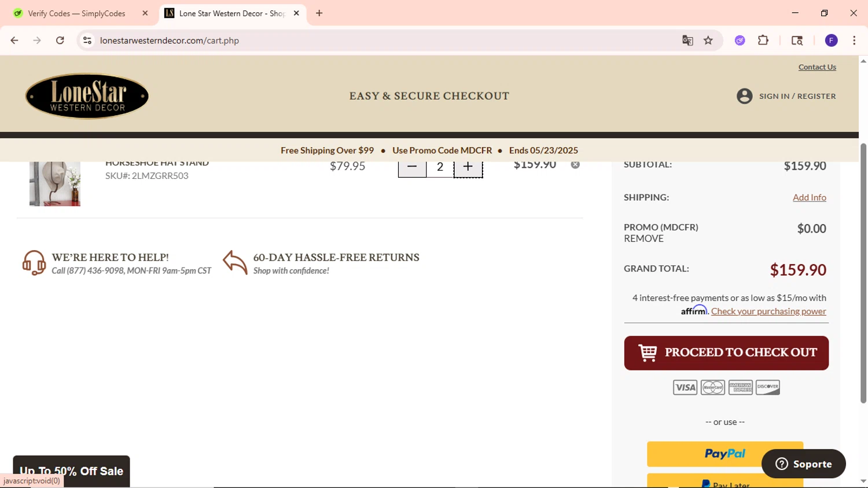This screenshot has height=488, width=868.
Task: Open the Contact Us link
Action: pyautogui.click(x=817, y=67)
